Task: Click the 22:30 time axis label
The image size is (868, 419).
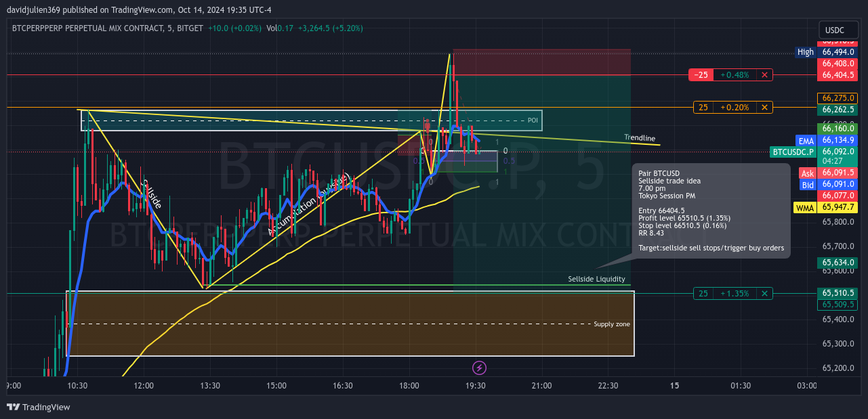Action: point(608,386)
